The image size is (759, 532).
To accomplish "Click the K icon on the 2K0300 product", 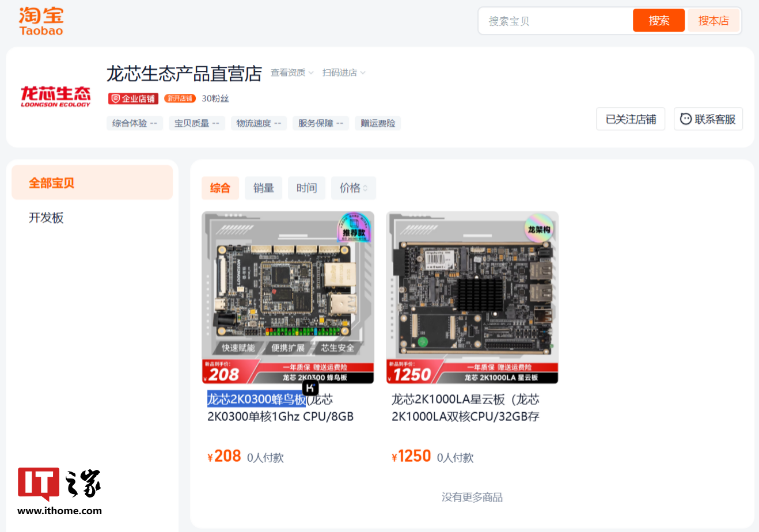I will pyautogui.click(x=310, y=388).
